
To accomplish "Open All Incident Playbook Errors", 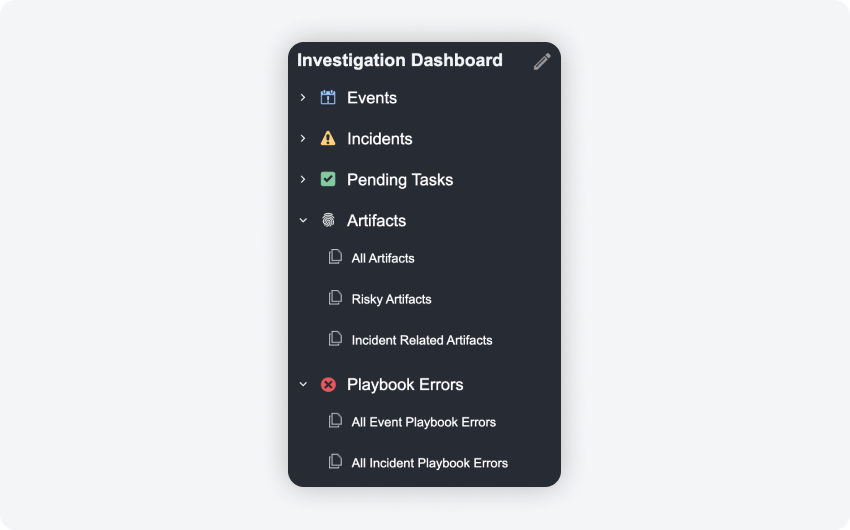I will point(430,463).
